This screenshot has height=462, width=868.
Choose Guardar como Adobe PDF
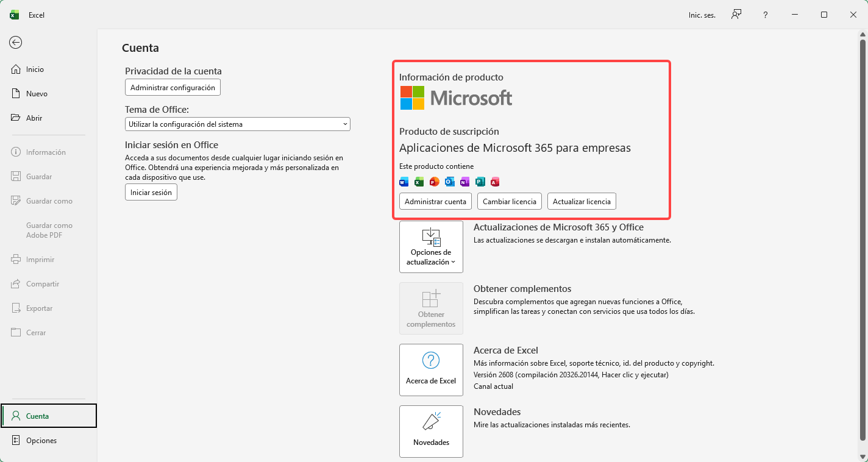pyautogui.click(x=49, y=230)
